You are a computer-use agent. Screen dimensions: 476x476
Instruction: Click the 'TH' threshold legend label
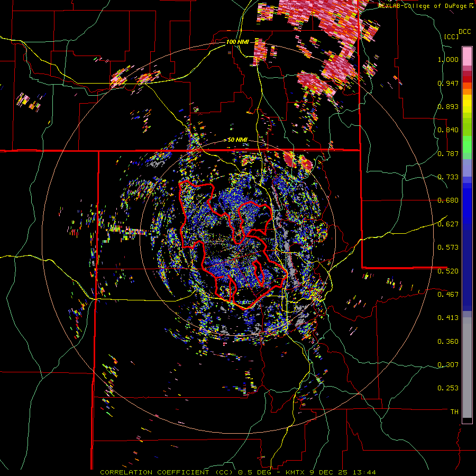pos(454,412)
